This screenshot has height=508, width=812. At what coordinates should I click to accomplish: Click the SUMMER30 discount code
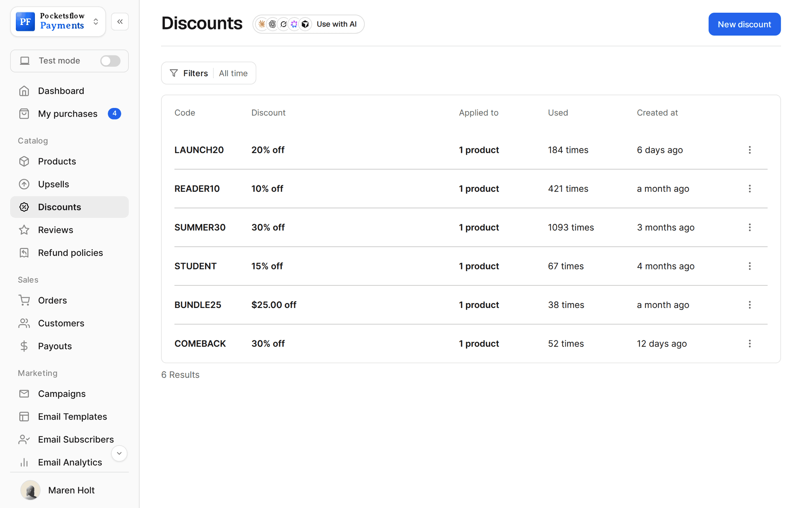200,227
